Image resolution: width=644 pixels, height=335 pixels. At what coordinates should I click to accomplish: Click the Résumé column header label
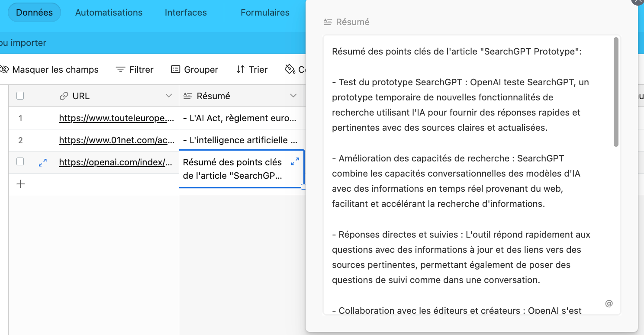click(213, 96)
